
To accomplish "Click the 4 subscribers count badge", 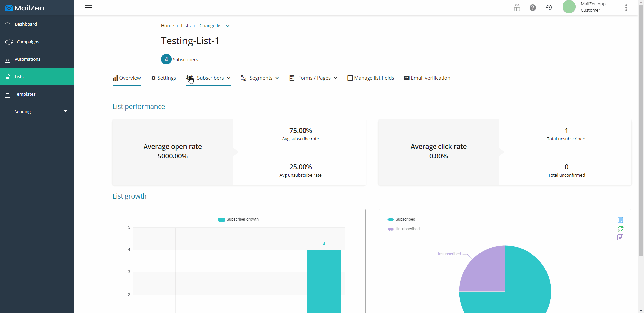I will click(x=166, y=59).
